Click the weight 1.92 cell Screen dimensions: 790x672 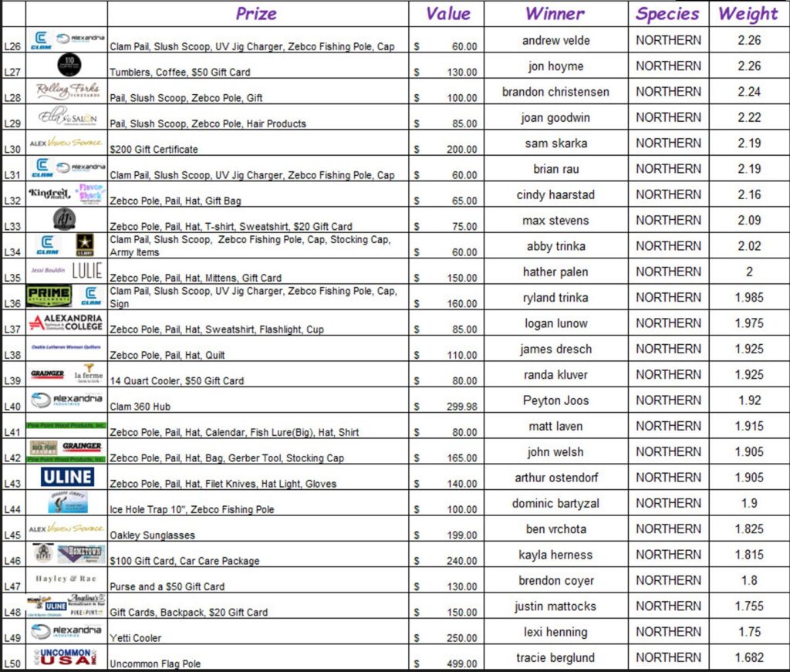click(749, 400)
